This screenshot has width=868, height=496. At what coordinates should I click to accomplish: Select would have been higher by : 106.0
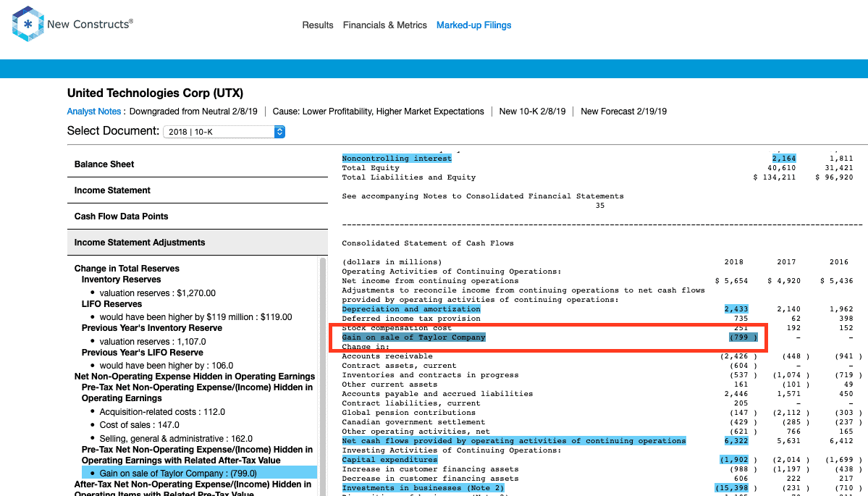pyautogui.click(x=167, y=366)
